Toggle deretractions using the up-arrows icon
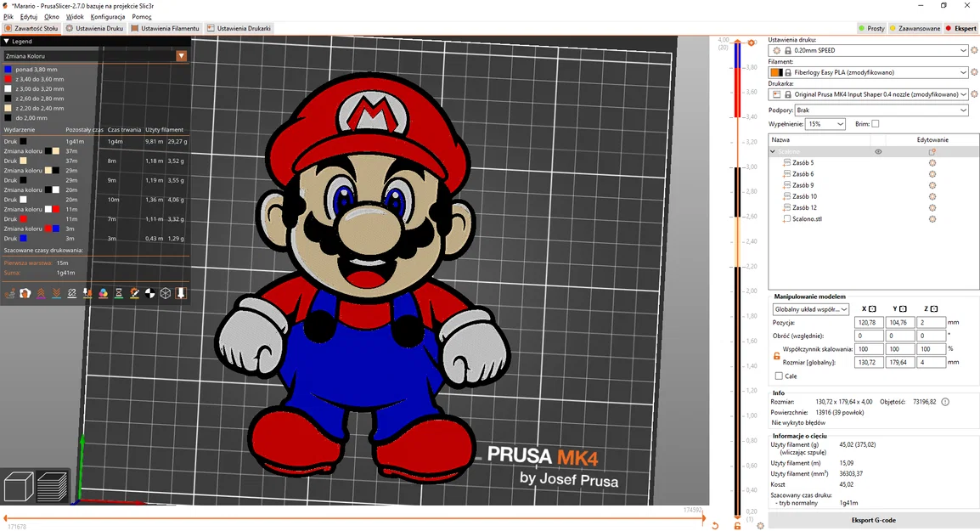The height and width of the screenshot is (531, 980). coord(41,293)
